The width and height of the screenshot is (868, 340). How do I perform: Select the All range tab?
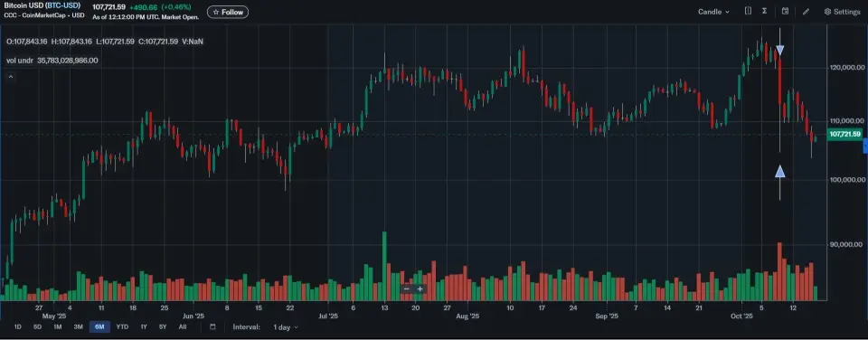[182, 327]
